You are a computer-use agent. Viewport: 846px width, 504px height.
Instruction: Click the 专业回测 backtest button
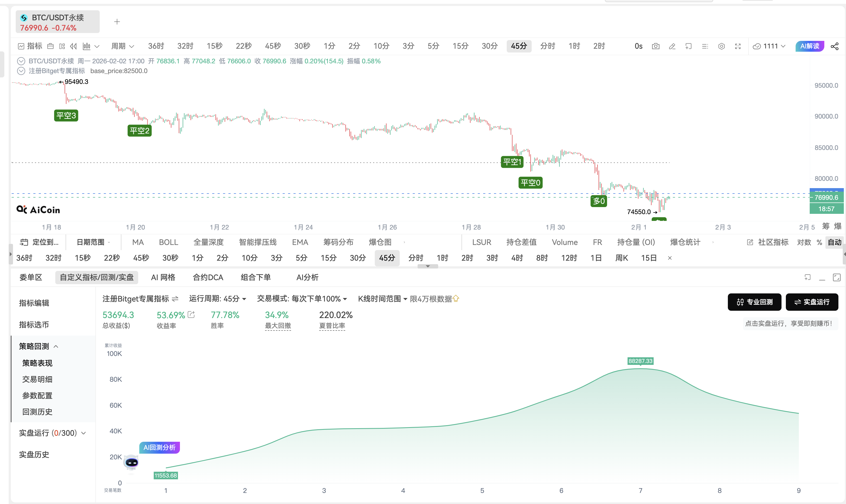(x=754, y=302)
